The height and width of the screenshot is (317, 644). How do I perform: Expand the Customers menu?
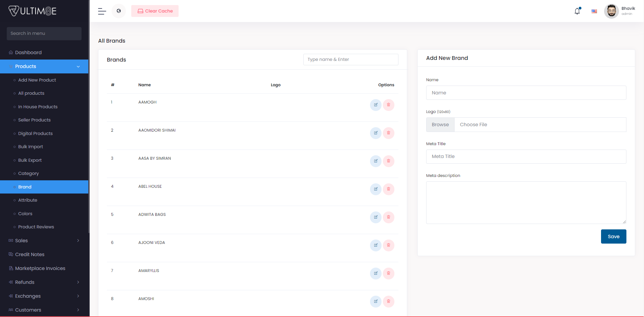[44, 310]
